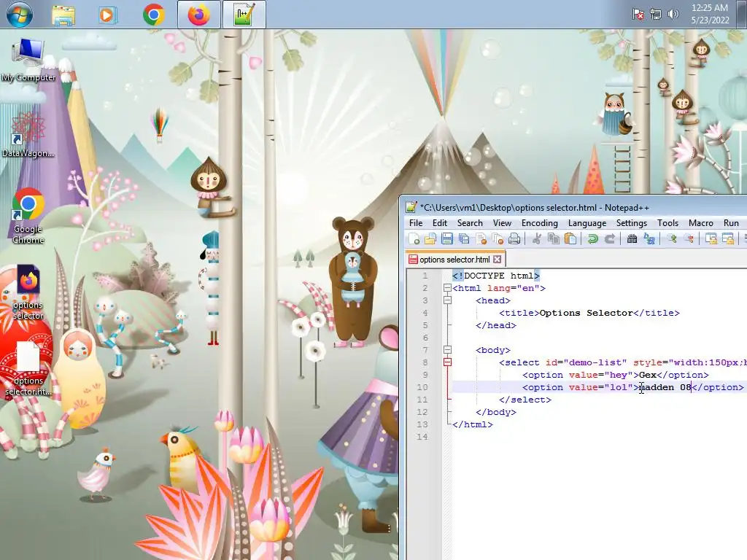Click the volume speaker tray icon
Screen dimensions: 747x560
(x=673, y=15)
